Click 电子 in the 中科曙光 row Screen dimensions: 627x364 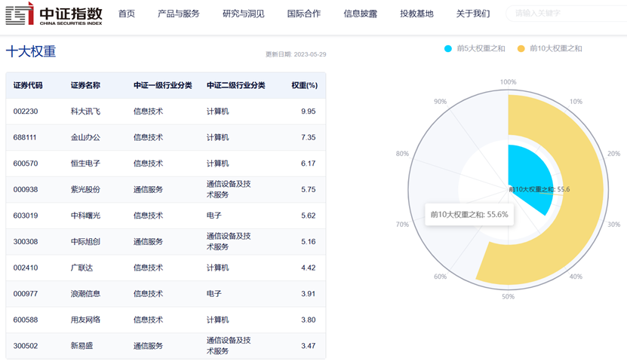pos(214,216)
